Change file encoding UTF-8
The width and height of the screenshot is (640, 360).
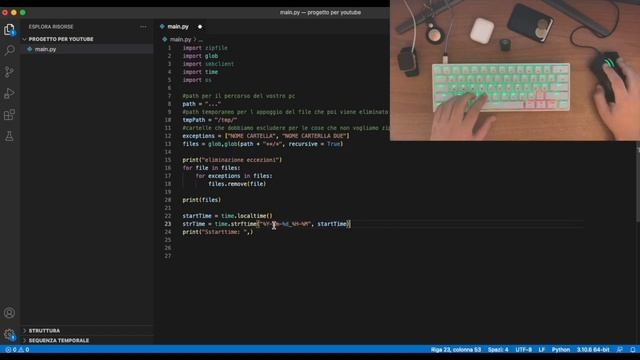(523, 350)
